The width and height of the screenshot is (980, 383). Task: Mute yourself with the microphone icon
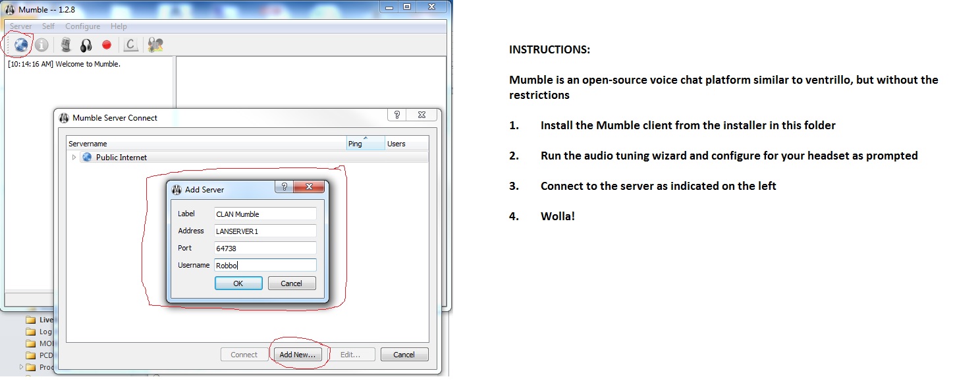pyautogui.click(x=66, y=45)
